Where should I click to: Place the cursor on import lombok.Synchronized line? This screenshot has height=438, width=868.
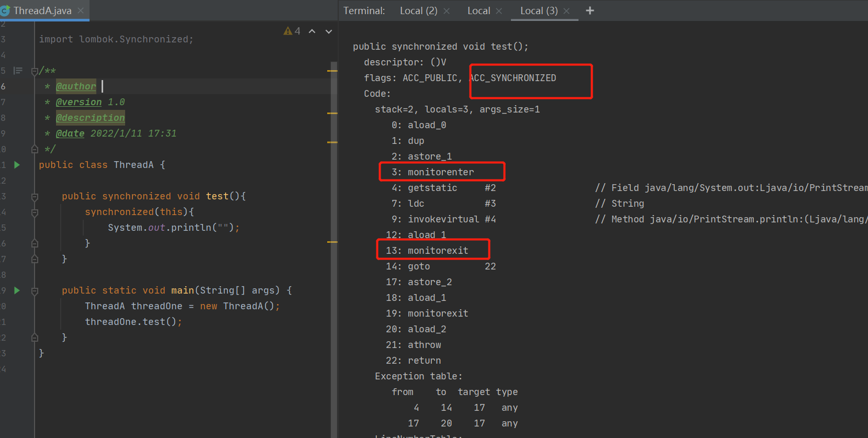[116, 39]
